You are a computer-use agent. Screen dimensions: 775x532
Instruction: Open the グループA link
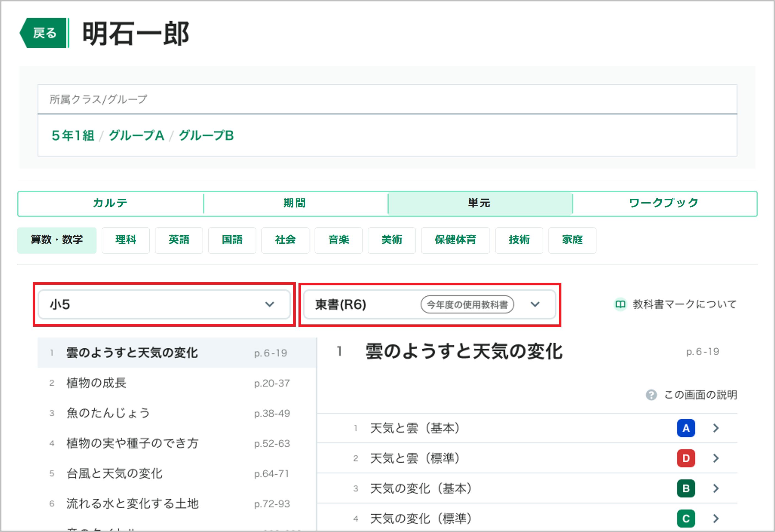coord(136,136)
